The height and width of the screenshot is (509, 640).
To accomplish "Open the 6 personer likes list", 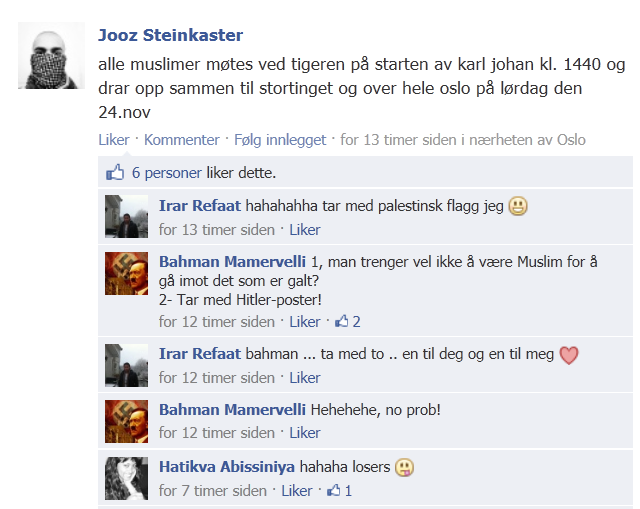I will 167,173.
